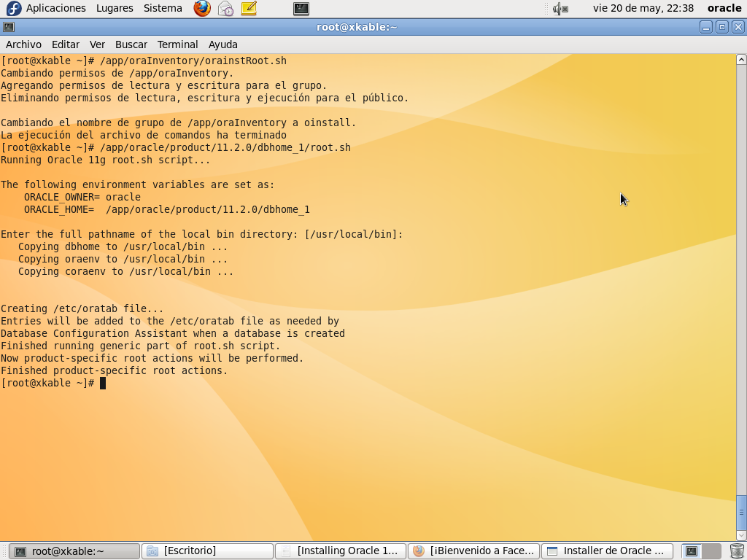Click 'Copying coraenv to /usr/local/bin'
The width and height of the screenshot is (747, 560).
(125, 271)
